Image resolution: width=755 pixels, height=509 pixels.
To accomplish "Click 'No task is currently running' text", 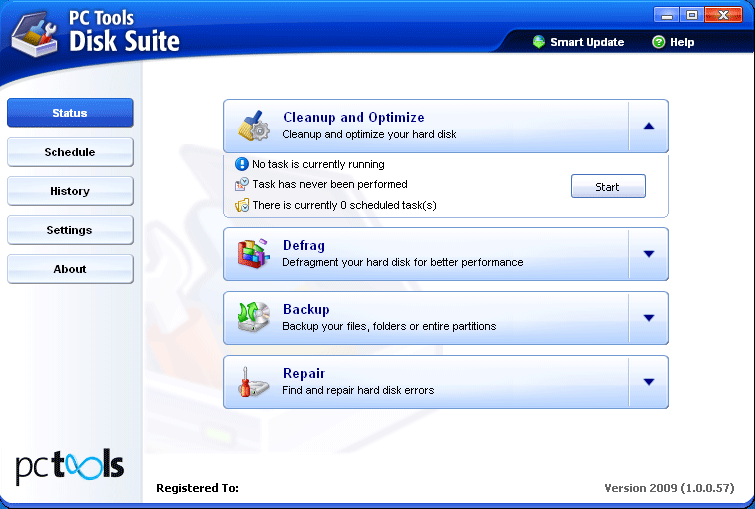I will click(x=318, y=164).
